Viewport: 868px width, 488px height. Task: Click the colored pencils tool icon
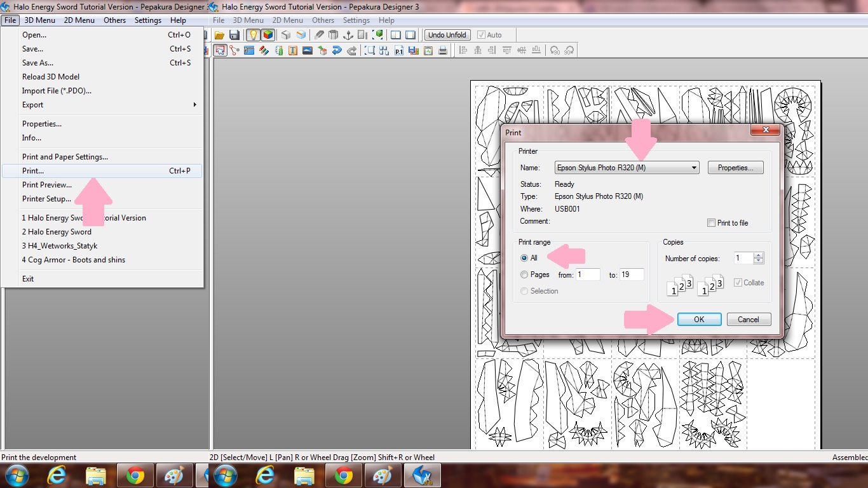pos(264,51)
